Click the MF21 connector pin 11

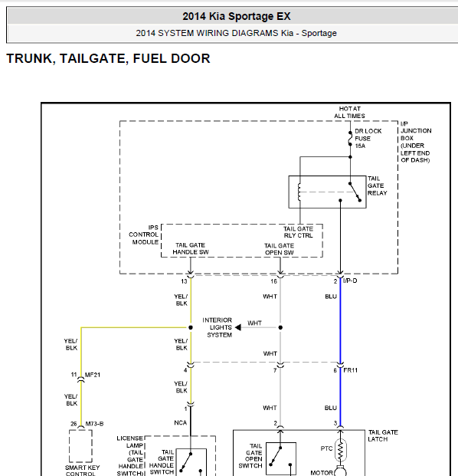[x=80, y=379]
